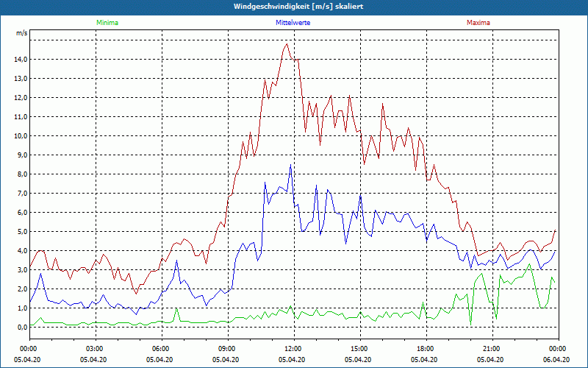
Task: Click the 0,0 y-axis value
Action: pyautogui.click(x=22, y=328)
